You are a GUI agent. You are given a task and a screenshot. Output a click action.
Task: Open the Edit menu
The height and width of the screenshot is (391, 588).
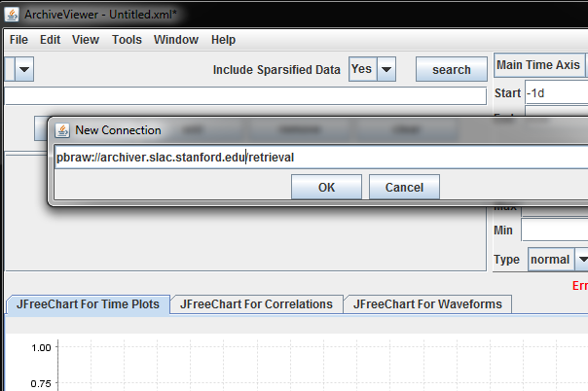[51, 40]
